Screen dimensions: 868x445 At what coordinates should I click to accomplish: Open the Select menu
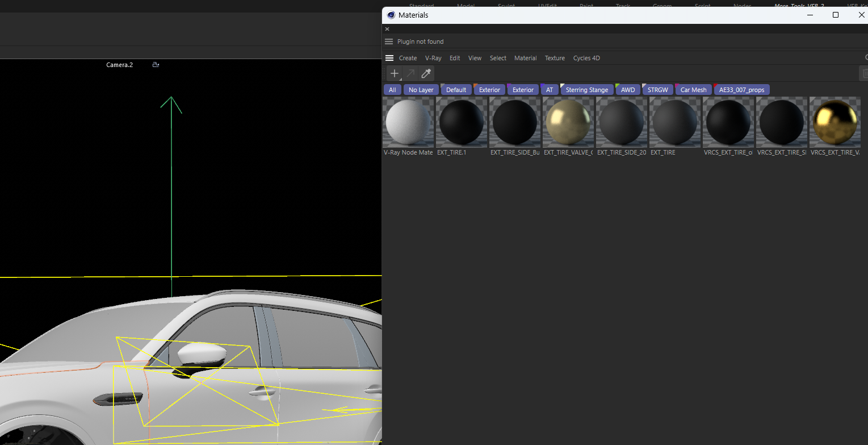pos(498,58)
